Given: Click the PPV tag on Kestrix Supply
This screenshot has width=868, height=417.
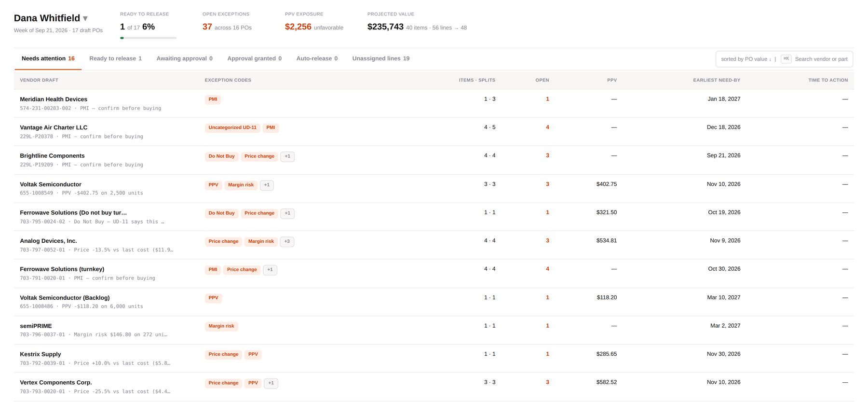Looking at the screenshot, I should pyautogui.click(x=253, y=355).
